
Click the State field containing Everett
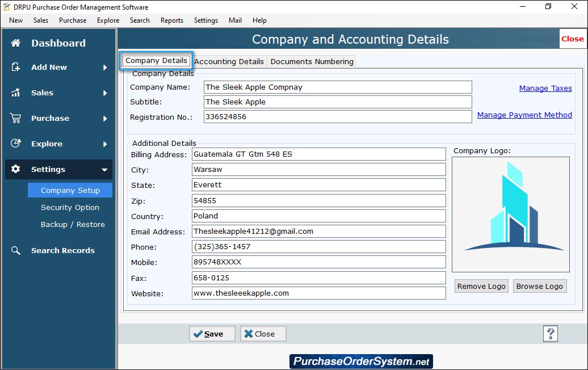click(x=319, y=185)
